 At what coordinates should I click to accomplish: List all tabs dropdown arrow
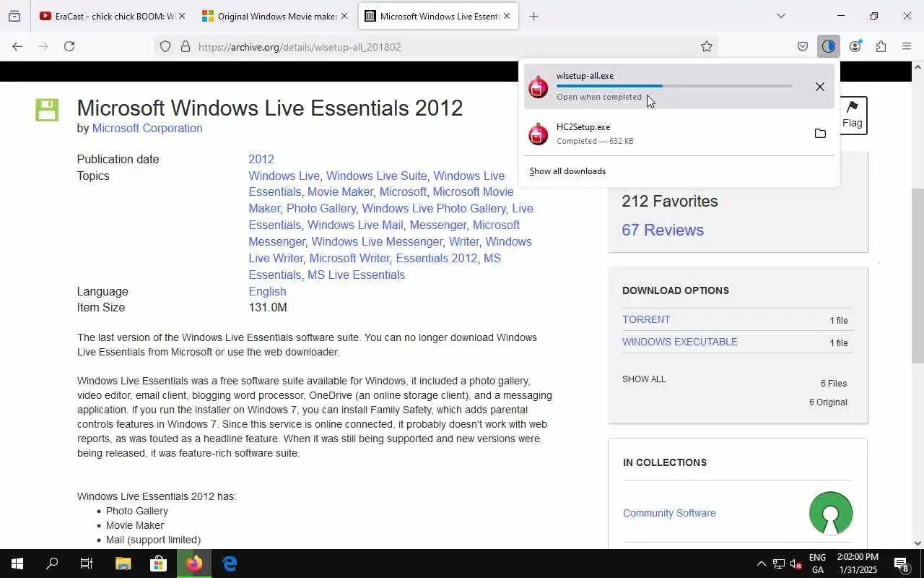click(x=780, y=16)
